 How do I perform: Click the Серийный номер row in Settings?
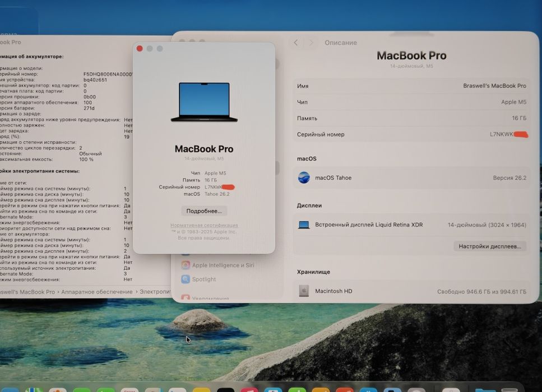coord(411,134)
